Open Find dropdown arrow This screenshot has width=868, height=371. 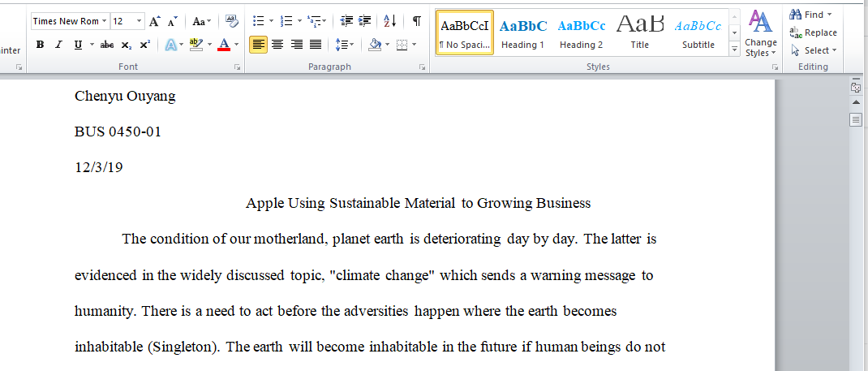829,15
